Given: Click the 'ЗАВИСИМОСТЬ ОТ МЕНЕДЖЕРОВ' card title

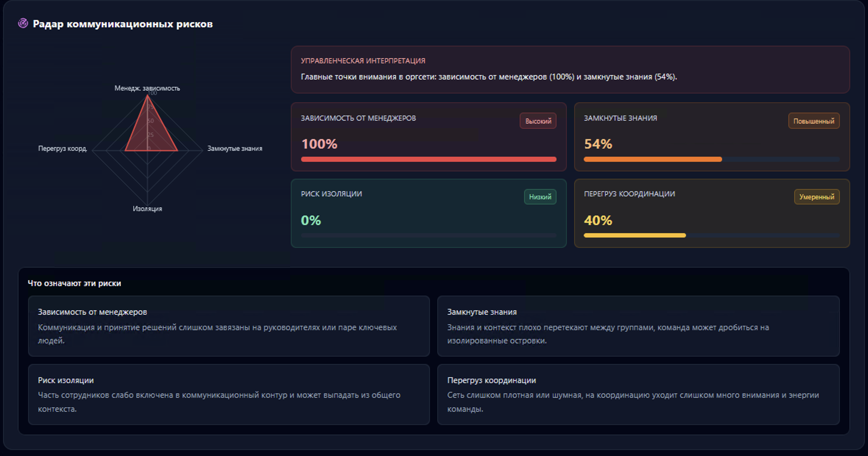Looking at the screenshot, I should coord(358,118).
